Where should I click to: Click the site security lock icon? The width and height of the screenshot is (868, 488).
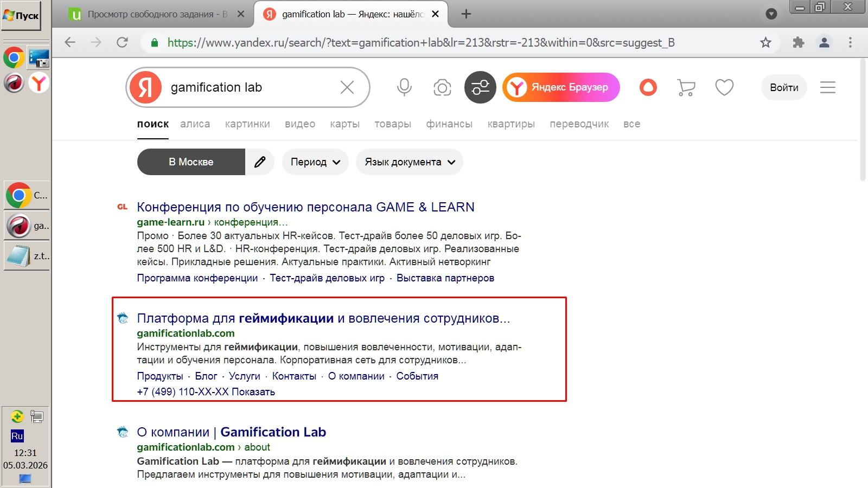155,42
